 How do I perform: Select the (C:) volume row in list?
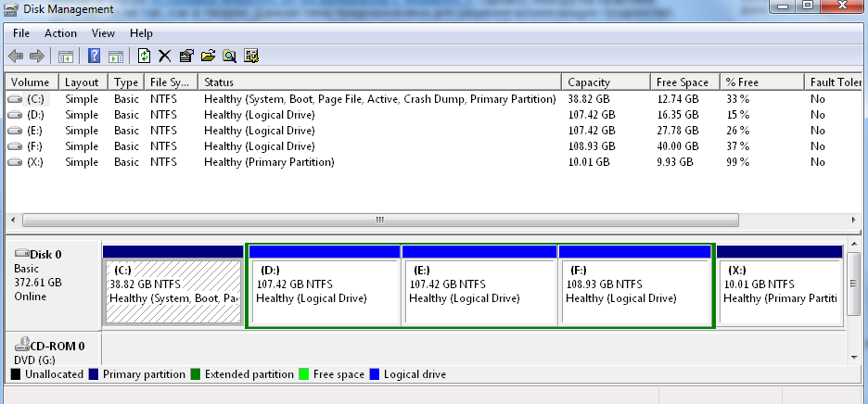[35, 99]
